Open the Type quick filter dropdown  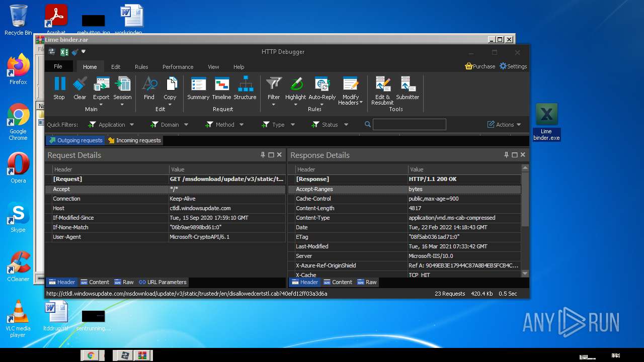[292, 125]
